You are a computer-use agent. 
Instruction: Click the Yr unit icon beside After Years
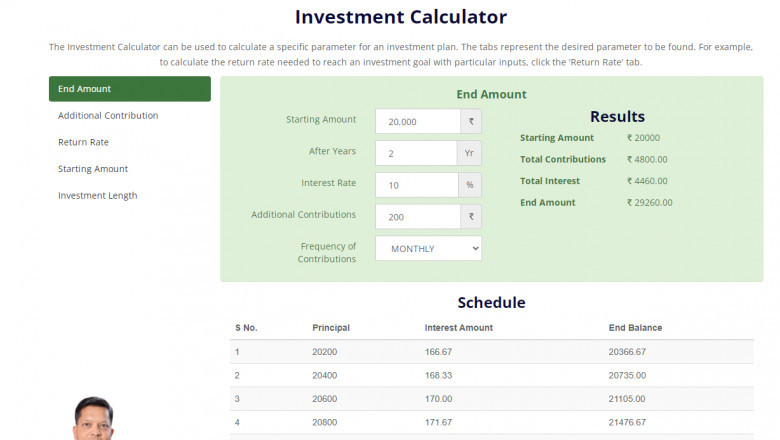(470, 153)
